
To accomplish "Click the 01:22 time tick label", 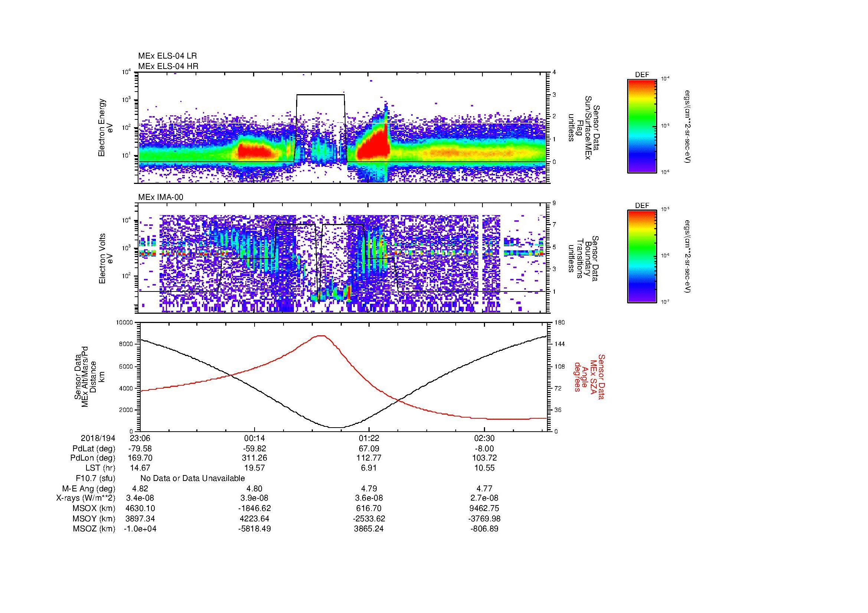I will coord(369,438).
